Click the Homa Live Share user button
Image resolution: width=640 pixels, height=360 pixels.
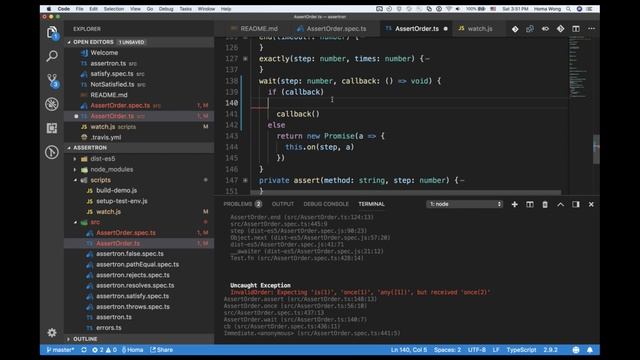[x=133, y=350]
